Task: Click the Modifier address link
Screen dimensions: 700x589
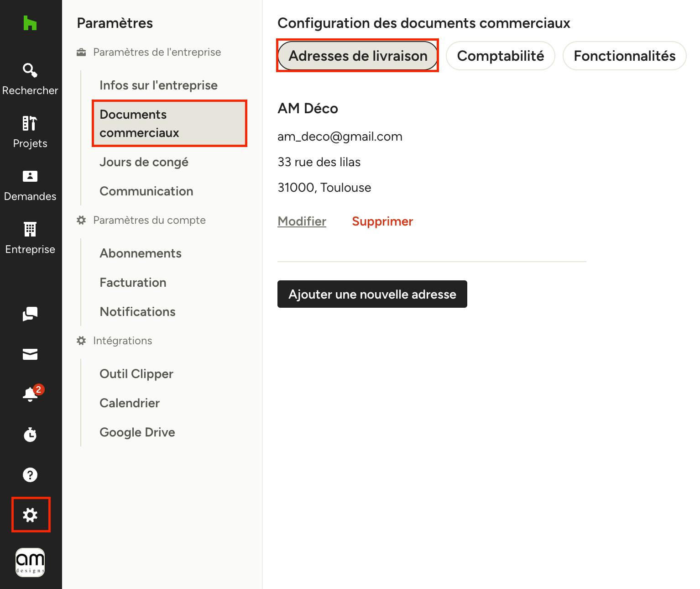Action: point(302,221)
